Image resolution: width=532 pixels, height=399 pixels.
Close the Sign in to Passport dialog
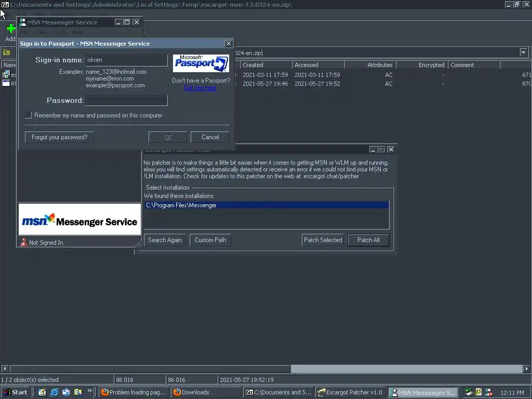tap(229, 44)
